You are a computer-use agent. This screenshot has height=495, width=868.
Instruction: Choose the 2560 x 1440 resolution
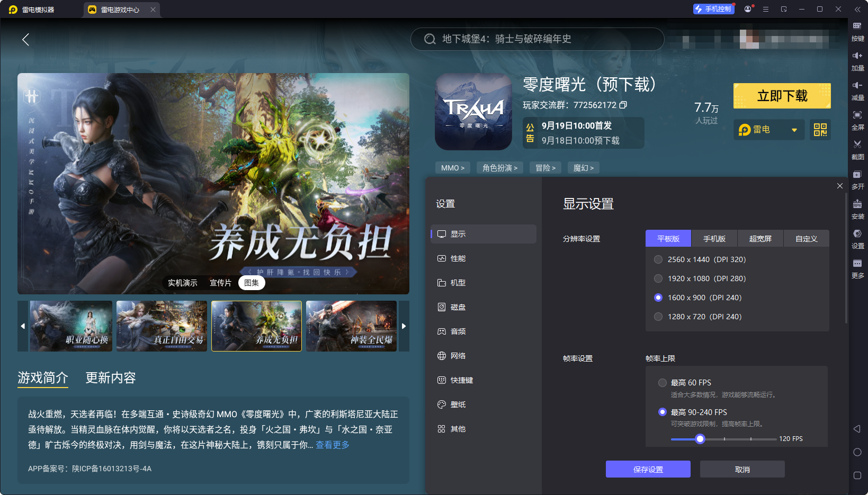click(x=658, y=259)
